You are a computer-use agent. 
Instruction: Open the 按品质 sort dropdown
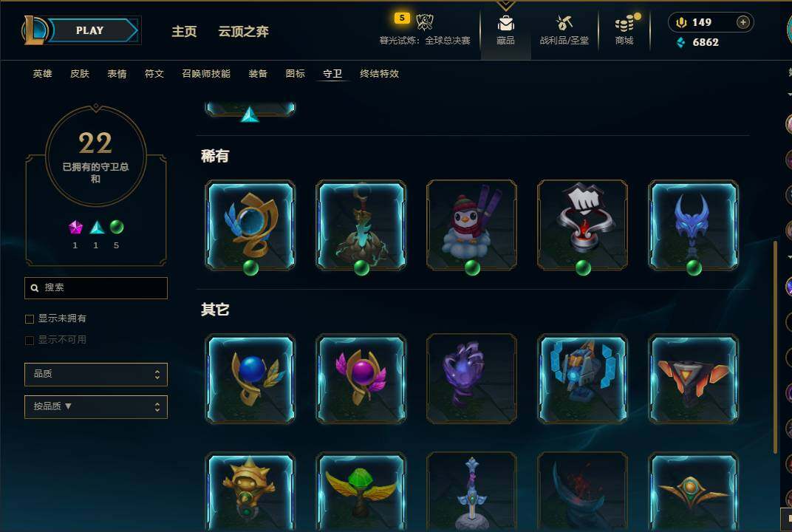click(96, 406)
